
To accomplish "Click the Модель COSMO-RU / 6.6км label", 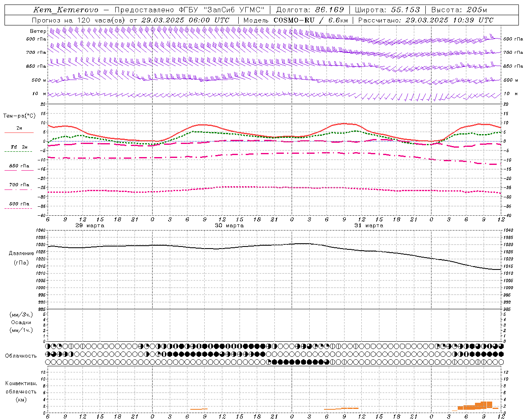I will (x=296, y=20).
